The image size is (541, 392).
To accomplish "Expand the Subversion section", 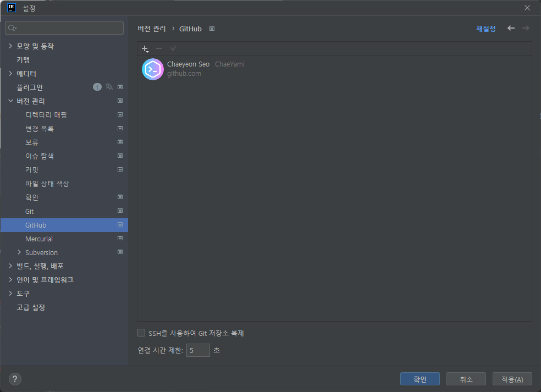I will click(19, 252).
